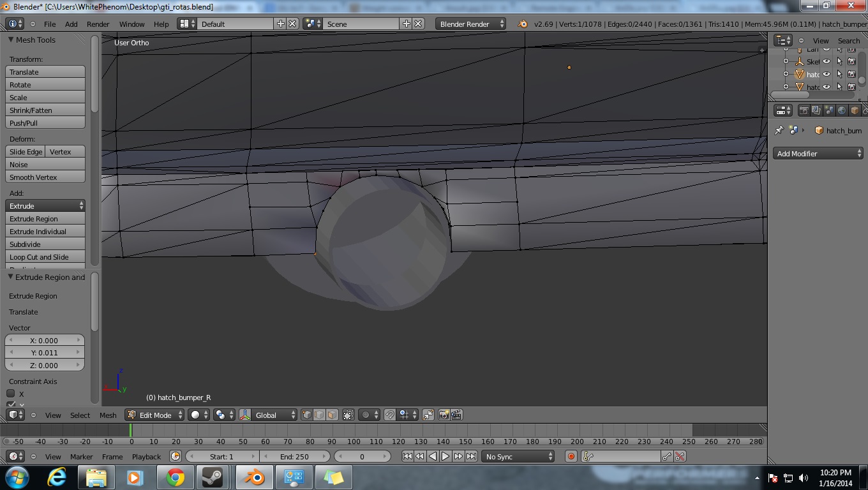The image size is (868, 490).
Task: Click the Translate tool button
Action: pos(45,72)
